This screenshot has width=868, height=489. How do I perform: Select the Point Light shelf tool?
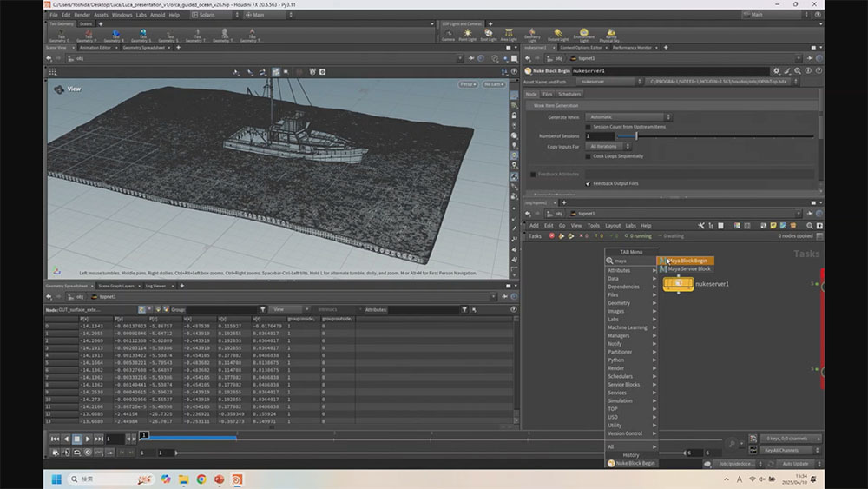click(467, 36)
